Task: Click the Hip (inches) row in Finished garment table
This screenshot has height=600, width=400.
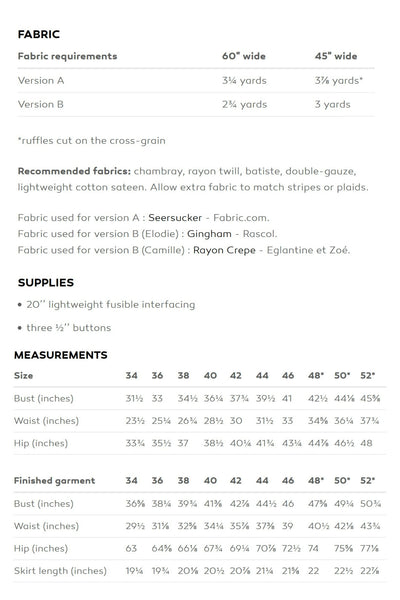Action: click(200, 549)
